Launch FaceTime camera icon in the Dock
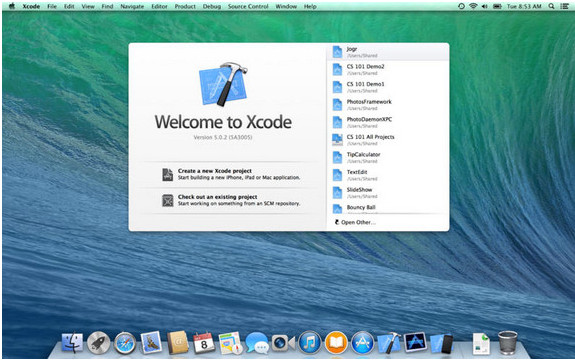The height and width of the screenshot is (360, 575). pos(283,344)
